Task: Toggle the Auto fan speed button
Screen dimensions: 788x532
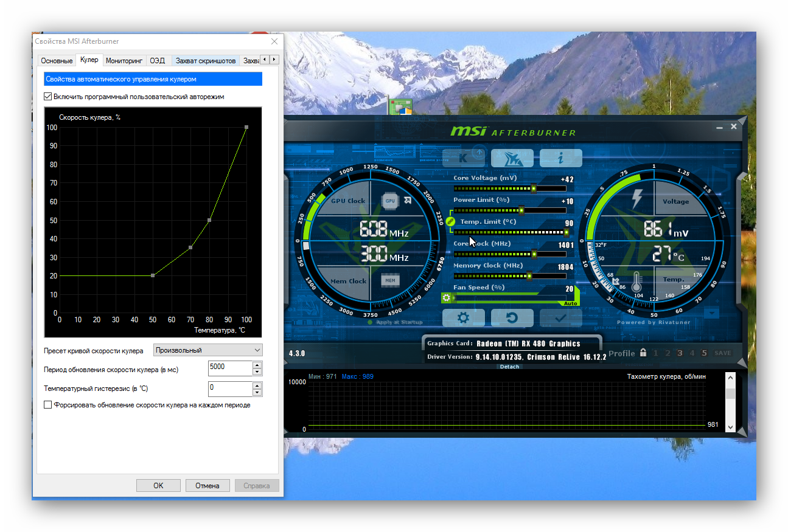Action: pos(570,303)
